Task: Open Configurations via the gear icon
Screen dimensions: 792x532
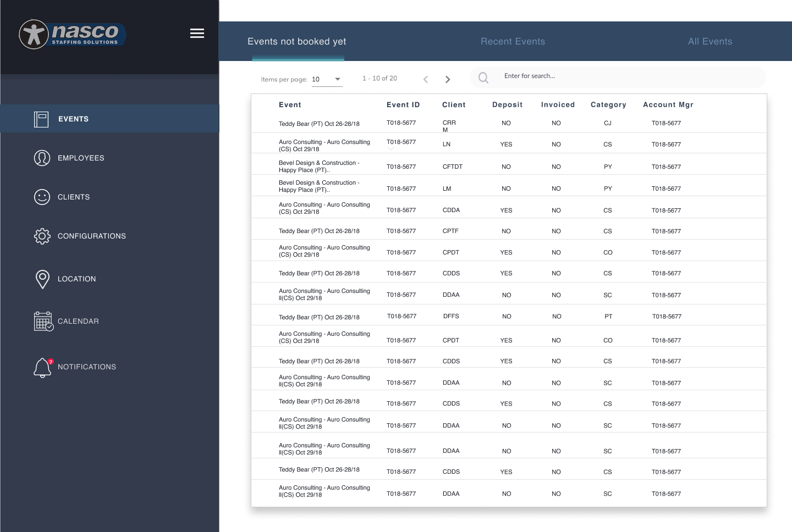Action: [x=42, y=236]
